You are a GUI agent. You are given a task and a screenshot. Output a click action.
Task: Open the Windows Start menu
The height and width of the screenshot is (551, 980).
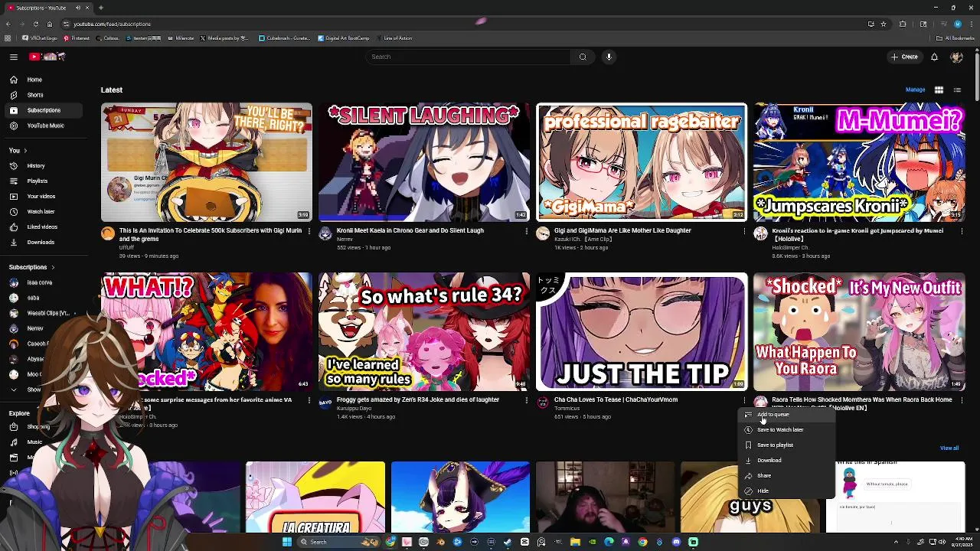[287, 542]
